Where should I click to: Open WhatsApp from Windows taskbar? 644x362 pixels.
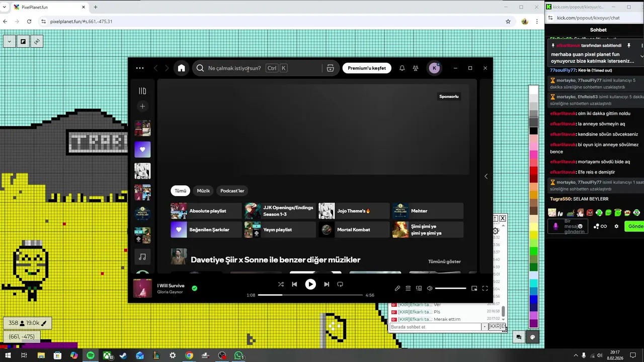[238, 355]
